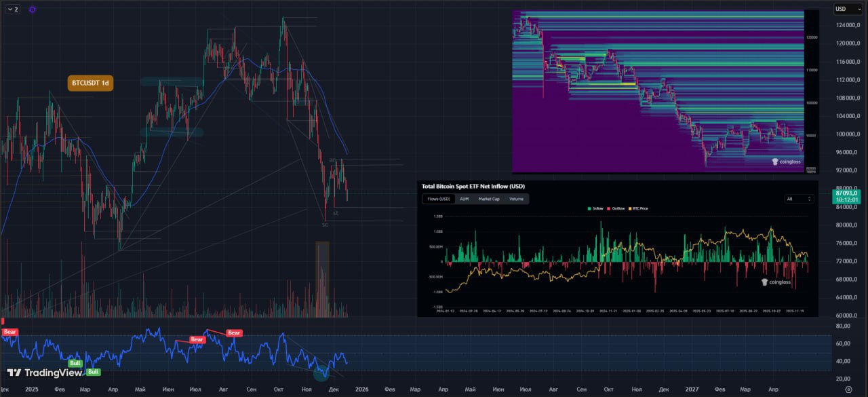Expand the collapsed indicators legend showing 2

tap(12, 10)
